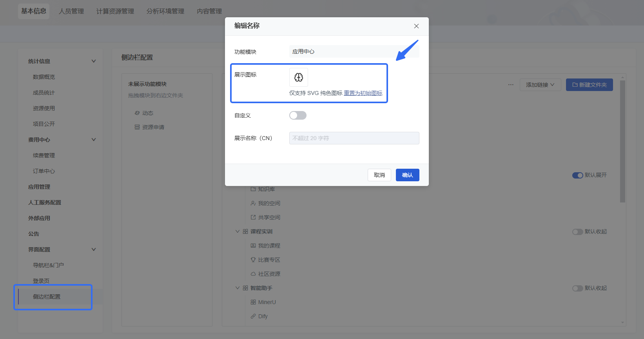This screenshot has height=339, width=644.
Task: Collapse the 课程实训 folder tree
Action: [238, 231]
